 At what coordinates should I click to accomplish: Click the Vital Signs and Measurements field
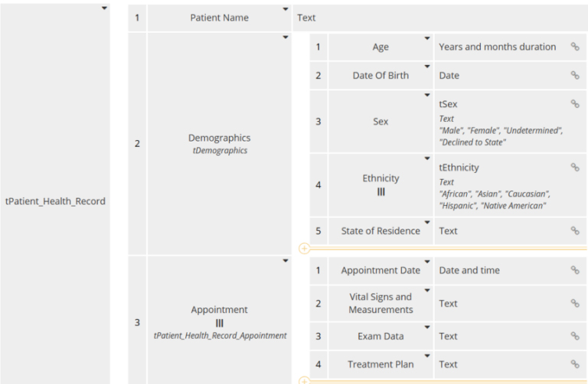tap(381, 303)
